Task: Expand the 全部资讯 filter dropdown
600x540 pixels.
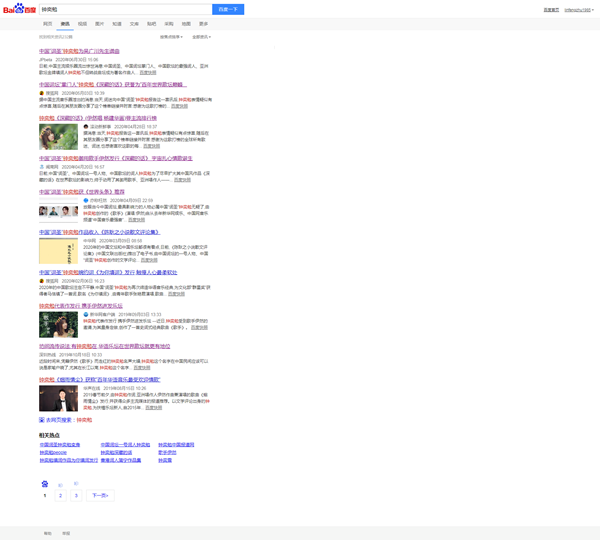Action: coord(201,37)
